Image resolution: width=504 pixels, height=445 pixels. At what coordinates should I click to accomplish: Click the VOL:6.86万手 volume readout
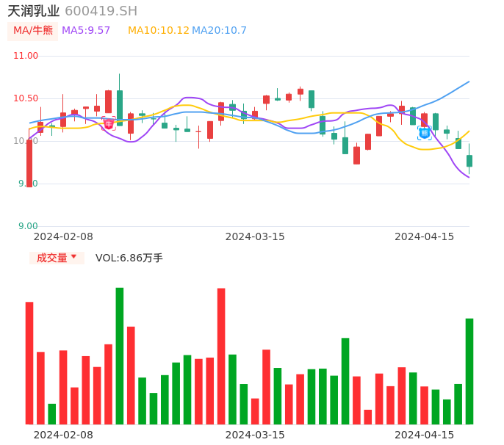[x=129, y=258]
